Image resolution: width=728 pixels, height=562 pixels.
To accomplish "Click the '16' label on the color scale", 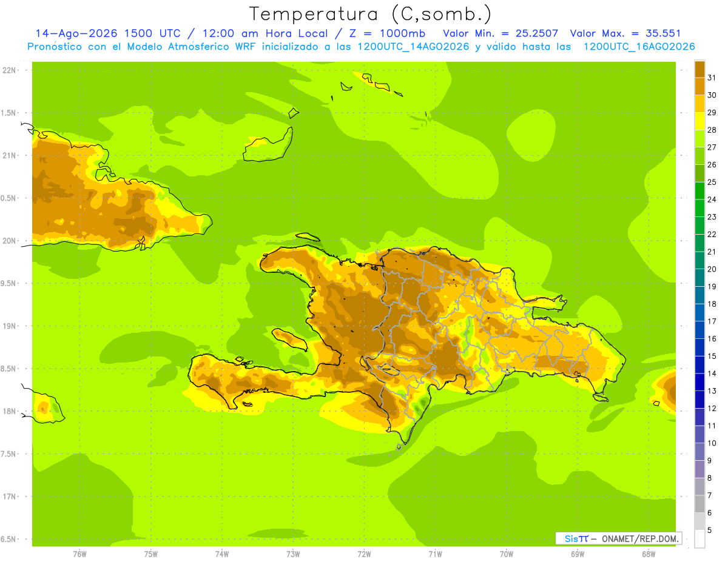I will pyautogui.click(x=712, y=339).
